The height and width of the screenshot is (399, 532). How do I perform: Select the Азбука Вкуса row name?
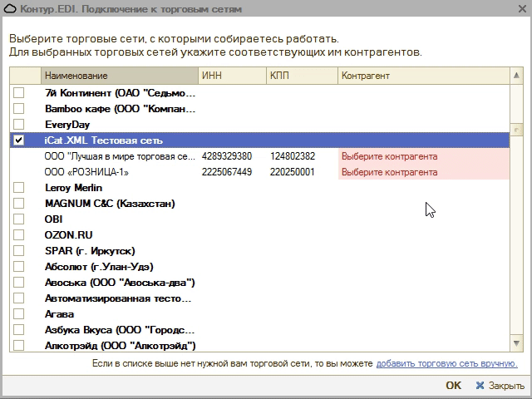click(x=120, y=330)
